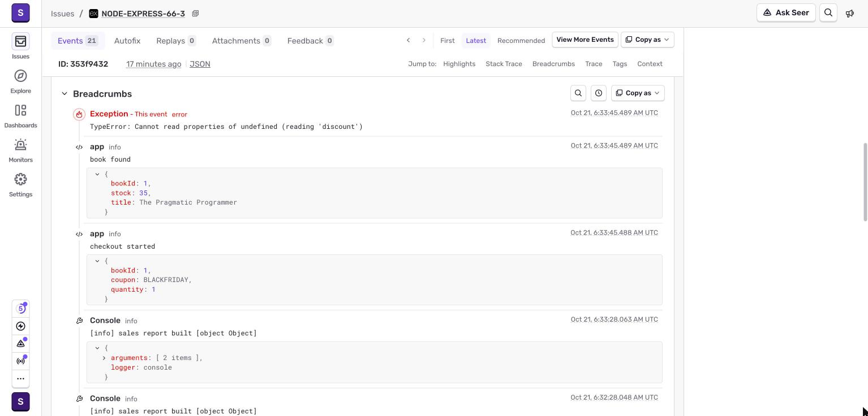Collapse the Breadcrumbs section

tap(65, 94)
